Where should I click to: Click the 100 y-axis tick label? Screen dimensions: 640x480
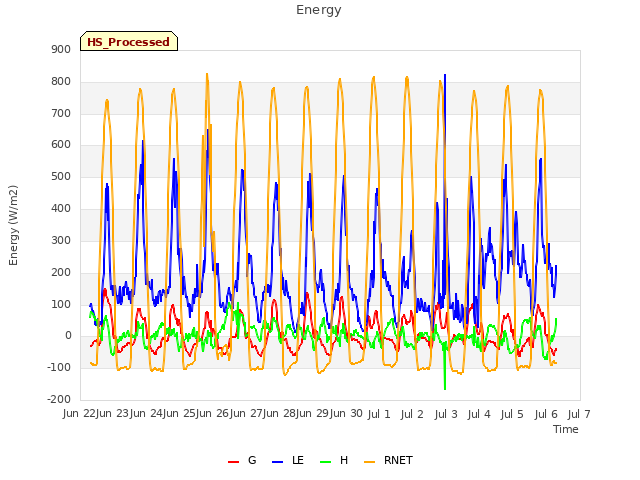[x=61, y=304]
